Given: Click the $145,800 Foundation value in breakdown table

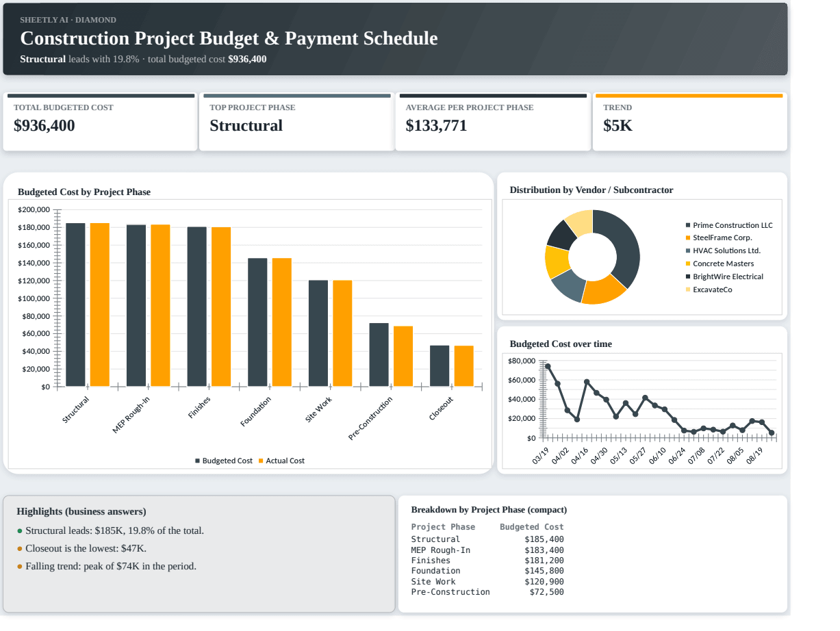Looking at the screenshot, I should click(544, 571).
